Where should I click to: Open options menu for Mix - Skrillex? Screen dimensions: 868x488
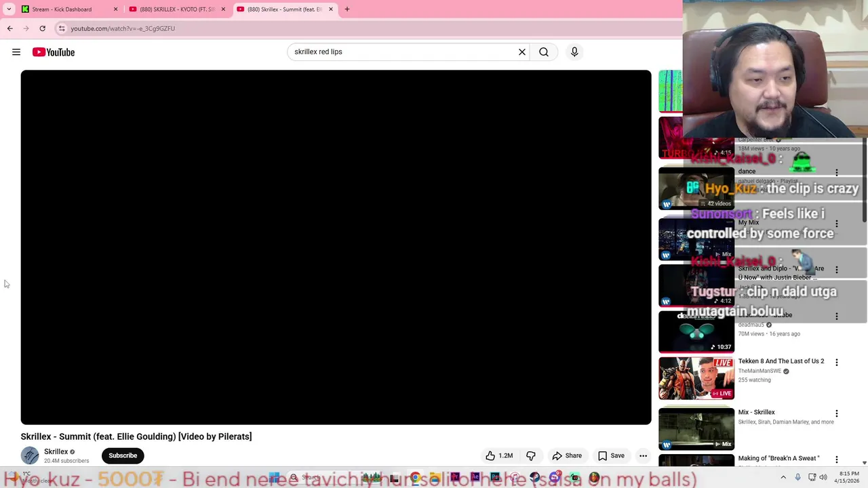click(837, 413)
